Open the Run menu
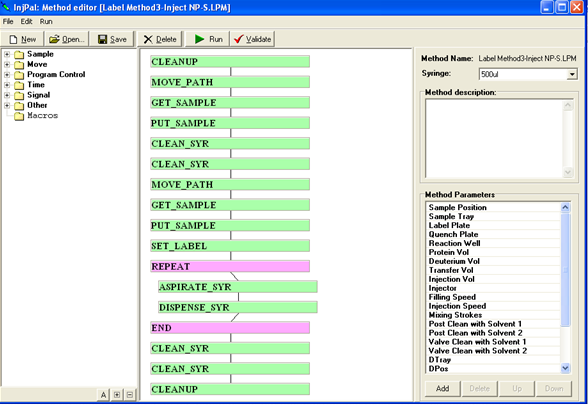 [x=46, y=21]
